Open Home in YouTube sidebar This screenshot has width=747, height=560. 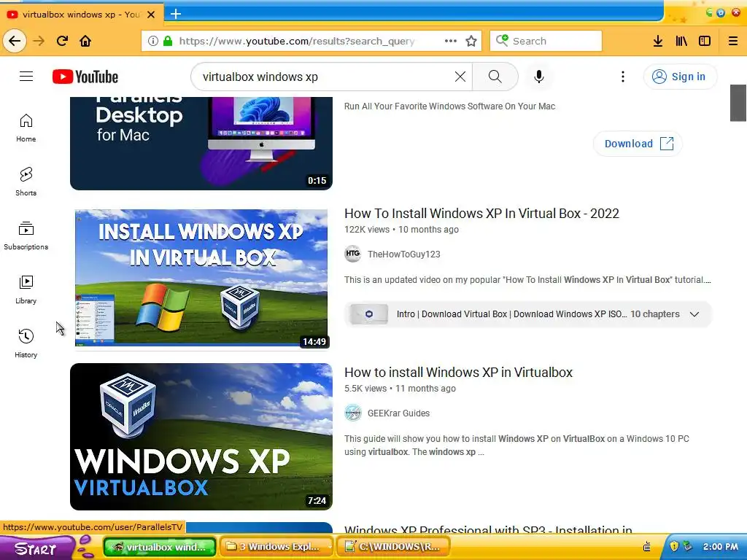(26, 128)
